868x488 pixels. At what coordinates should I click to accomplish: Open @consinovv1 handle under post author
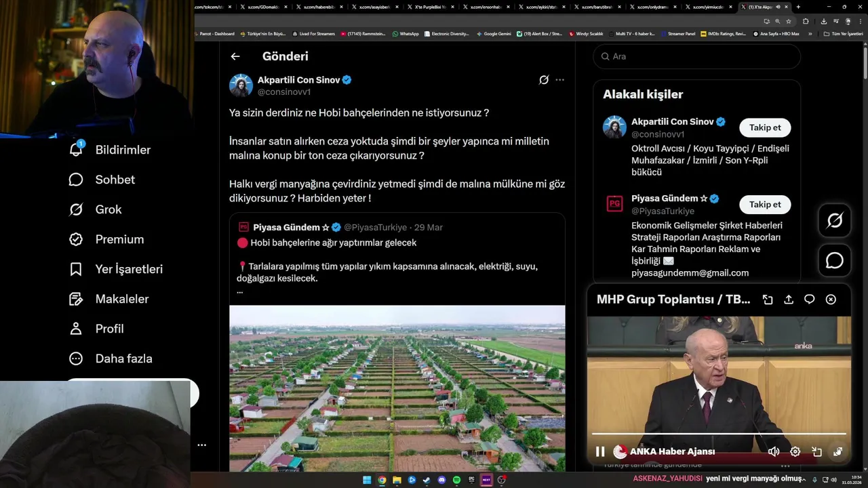284,91
